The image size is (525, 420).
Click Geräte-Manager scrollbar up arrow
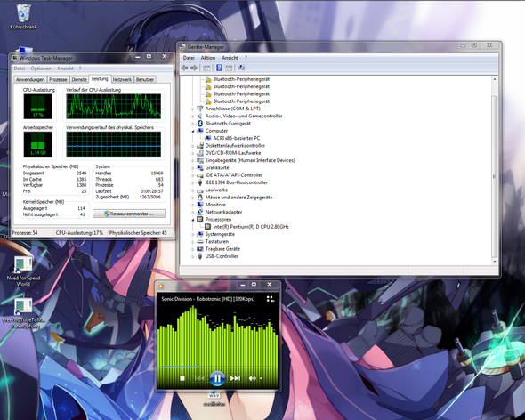495,79
